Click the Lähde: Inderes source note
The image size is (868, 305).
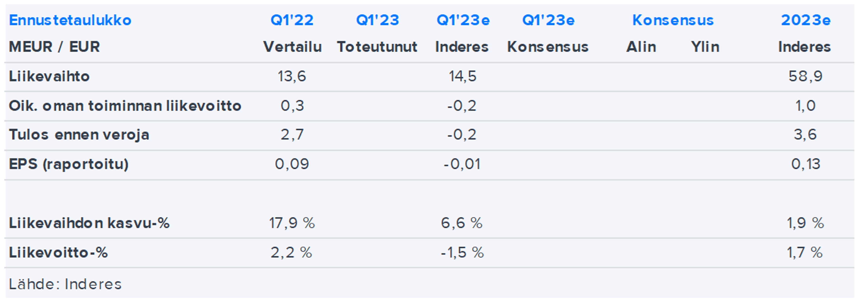pos(65,284)
